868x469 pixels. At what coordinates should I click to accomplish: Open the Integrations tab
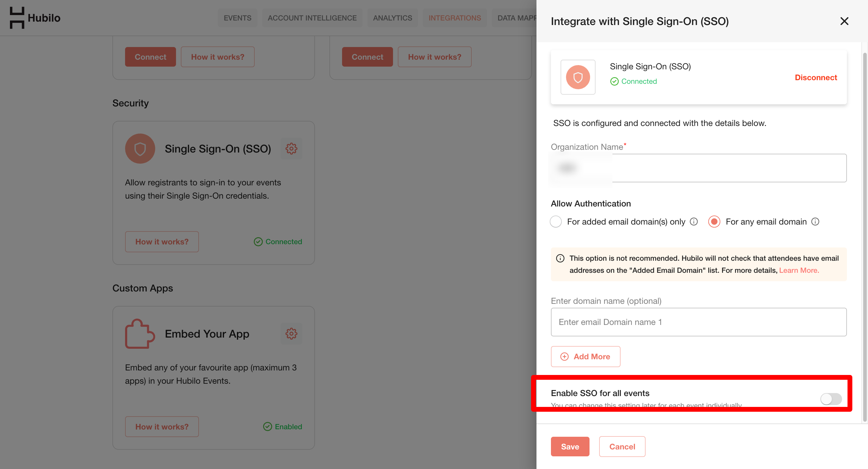pos(454,18)
